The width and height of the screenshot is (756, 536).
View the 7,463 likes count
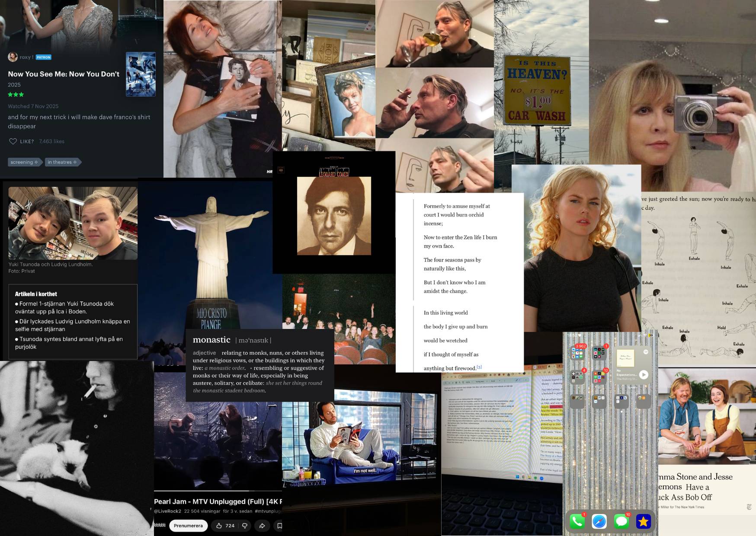click(51, 141)
